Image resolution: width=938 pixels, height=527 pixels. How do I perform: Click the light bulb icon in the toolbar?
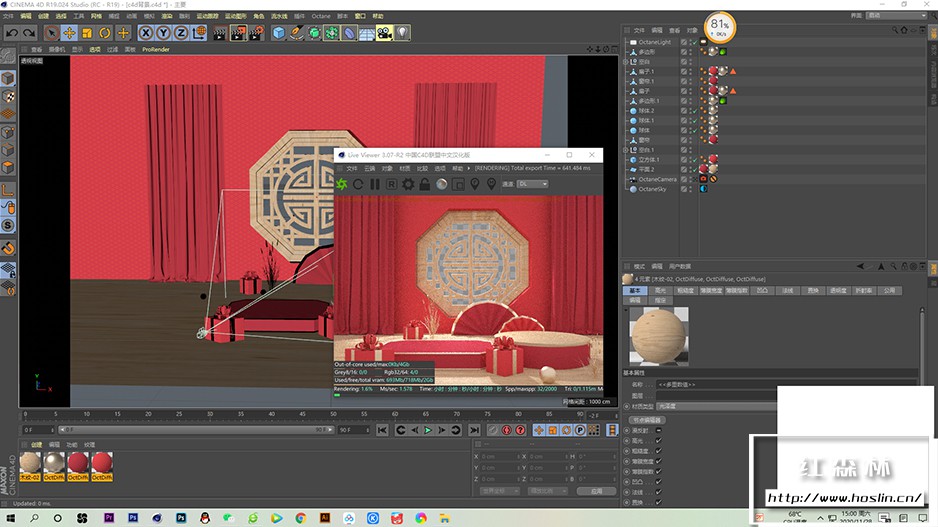[402, 33]
